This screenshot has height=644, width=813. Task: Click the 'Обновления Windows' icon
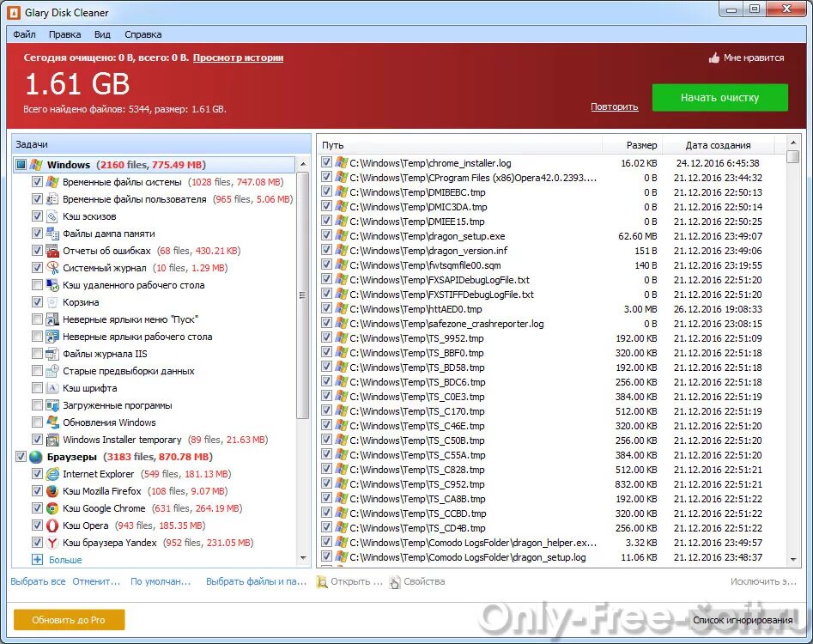click(52, 422)
